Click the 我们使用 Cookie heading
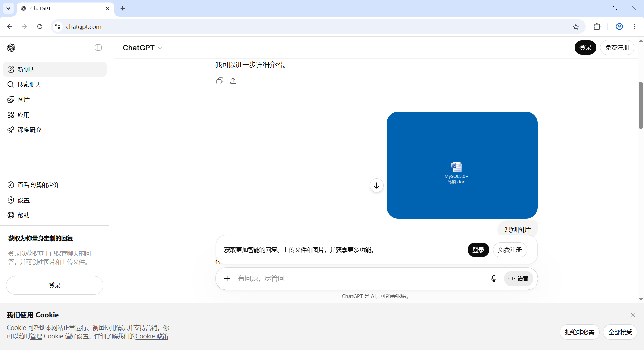Image resolution: width=644 pixels, height=350 pixels. [33, 315]
